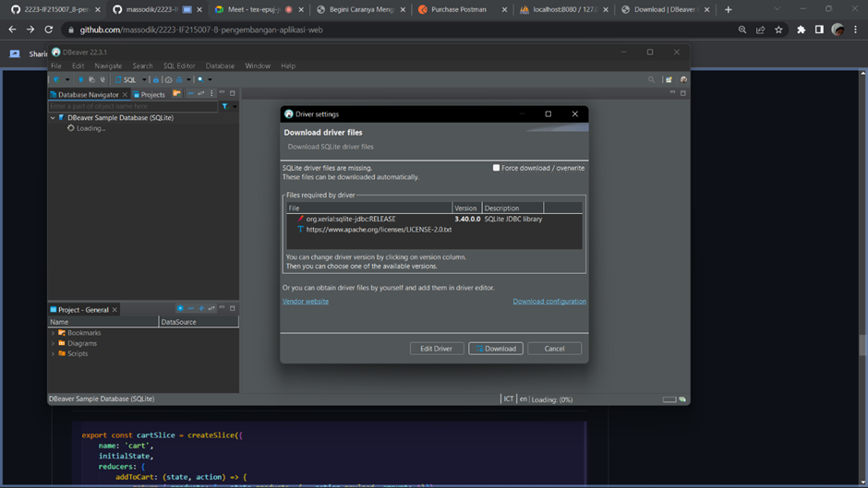
Task: Open the Search menu
Action: tap(142, 65)
